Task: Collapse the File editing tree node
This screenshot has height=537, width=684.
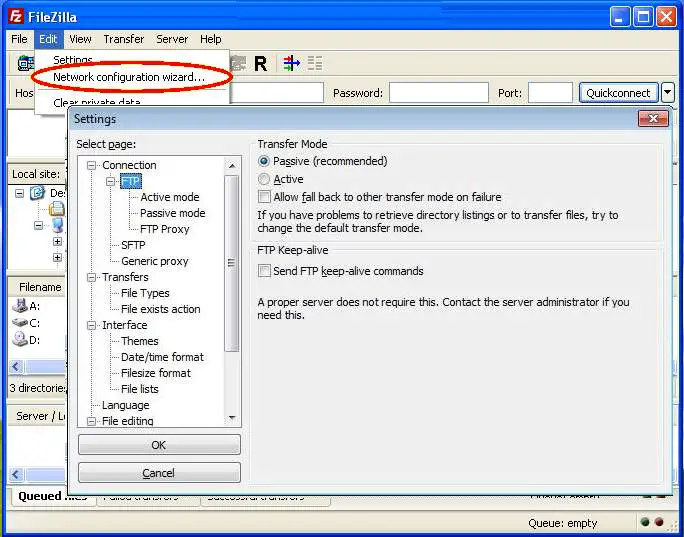Action: [x=91, y=421]
